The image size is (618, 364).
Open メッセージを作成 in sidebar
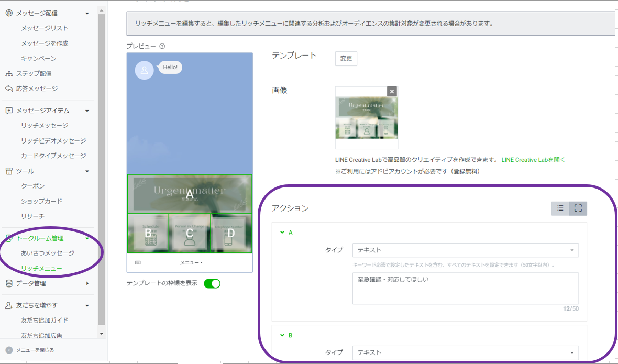(45, 43)
